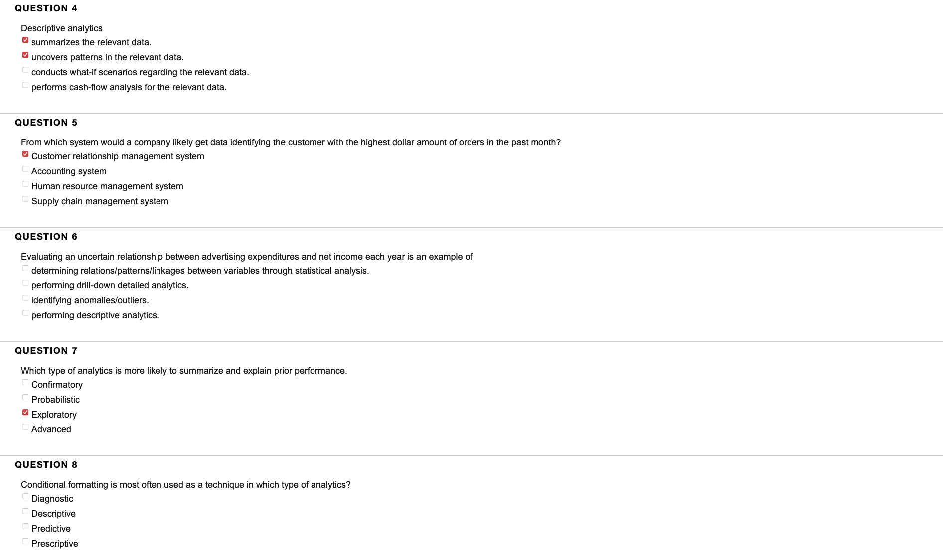Check "Diagnostic" for Question 8

pyautogui.click(x=25, y=496)
